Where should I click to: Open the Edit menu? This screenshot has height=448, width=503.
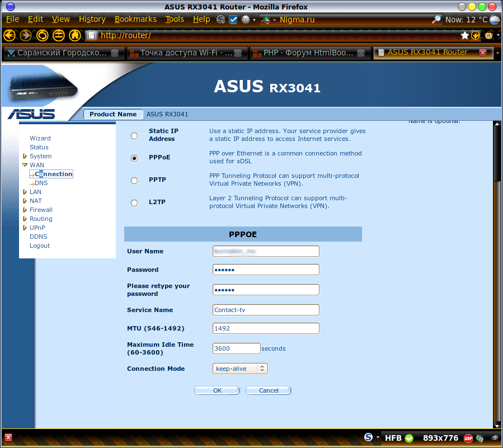35,20
